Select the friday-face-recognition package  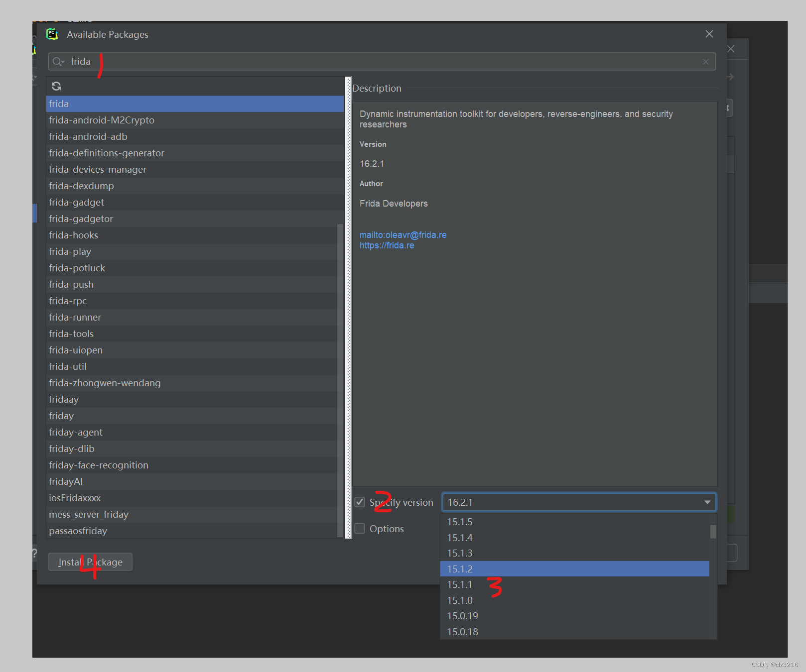click(99, 465)
